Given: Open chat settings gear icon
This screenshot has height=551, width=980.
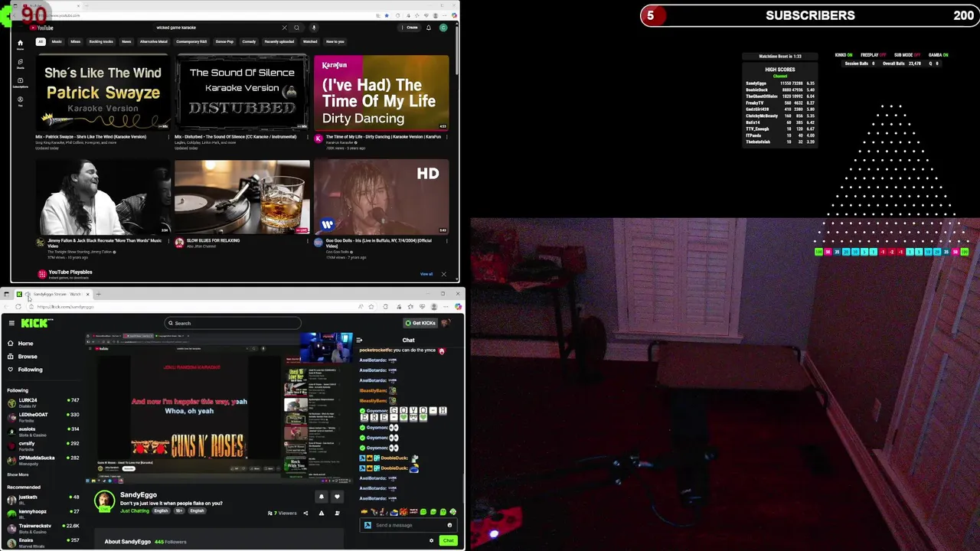Looking at the screenshot, I should pyautogui.click(x=431, y=541).
